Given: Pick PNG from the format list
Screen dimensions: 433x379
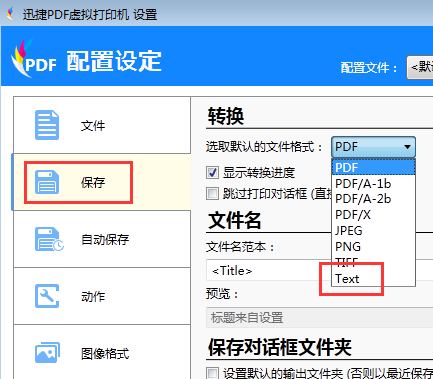Looking at the screenshot, I should [x=373, y=247].
